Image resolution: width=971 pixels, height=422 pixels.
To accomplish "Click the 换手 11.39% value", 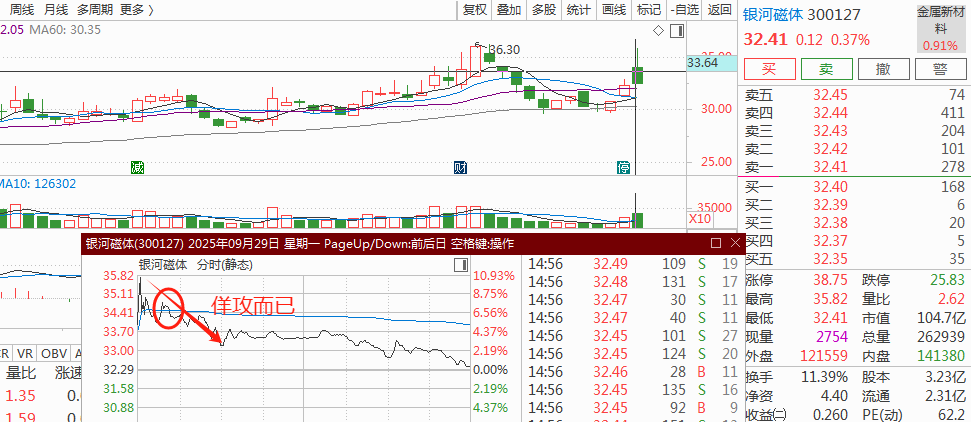I will [824, 377].
